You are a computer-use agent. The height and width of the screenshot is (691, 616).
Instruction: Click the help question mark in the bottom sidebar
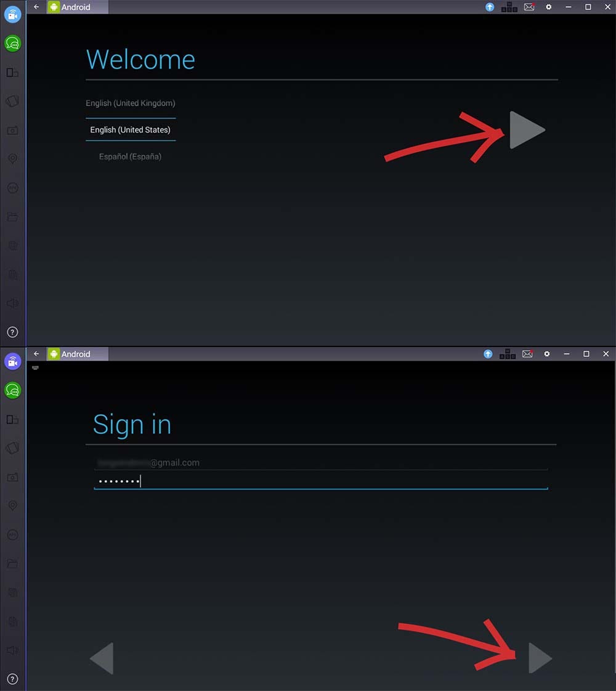(x=13, y=679)
